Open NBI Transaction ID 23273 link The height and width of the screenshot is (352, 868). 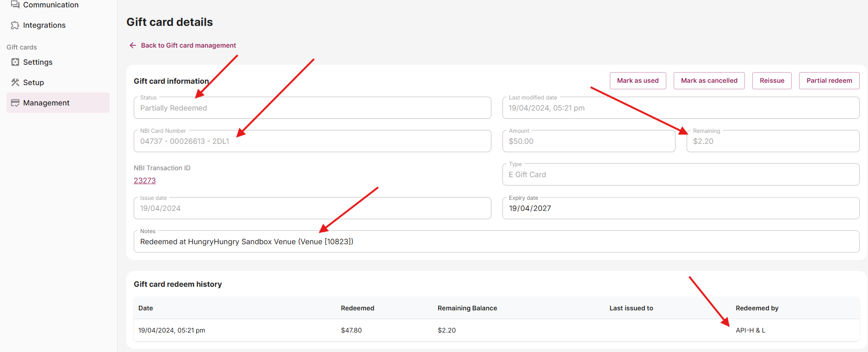pos(145,180)
